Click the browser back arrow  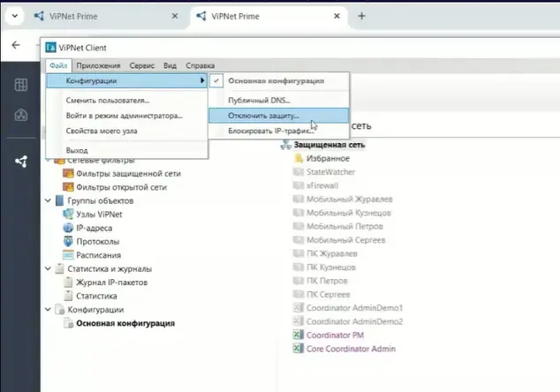click(16, 45)
